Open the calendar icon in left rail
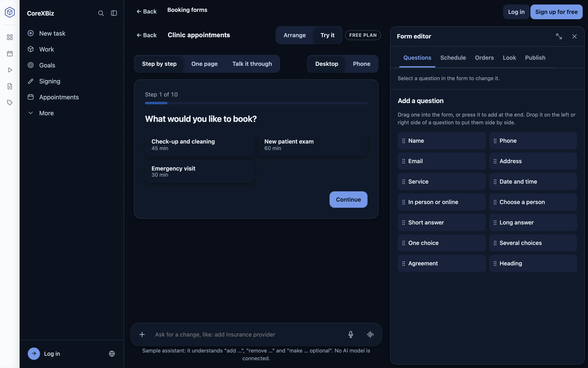This screenshot has width=588, height=368. tap(10, 54)
